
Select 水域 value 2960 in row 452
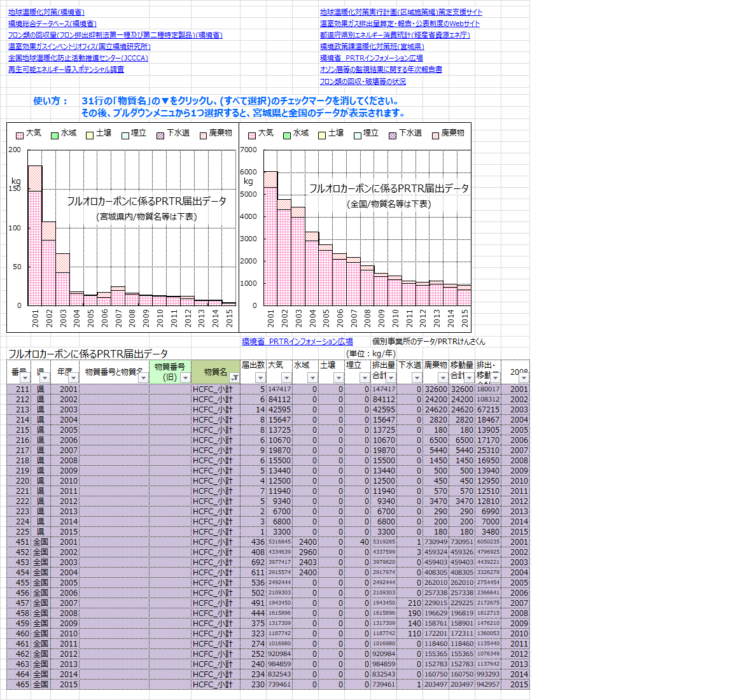coord(305,552)
